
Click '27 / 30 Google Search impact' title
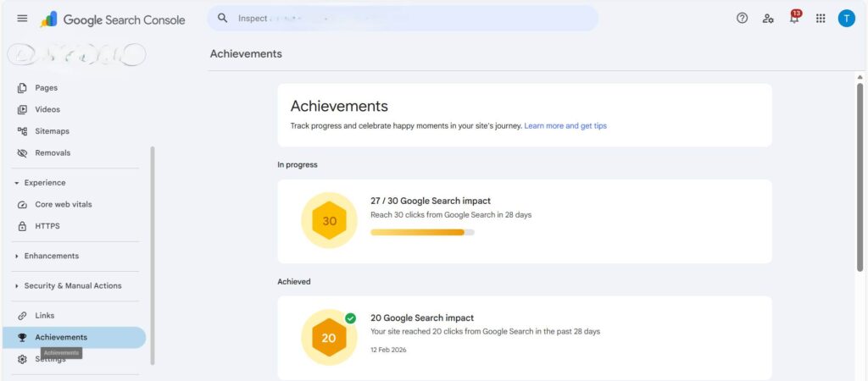430,201
